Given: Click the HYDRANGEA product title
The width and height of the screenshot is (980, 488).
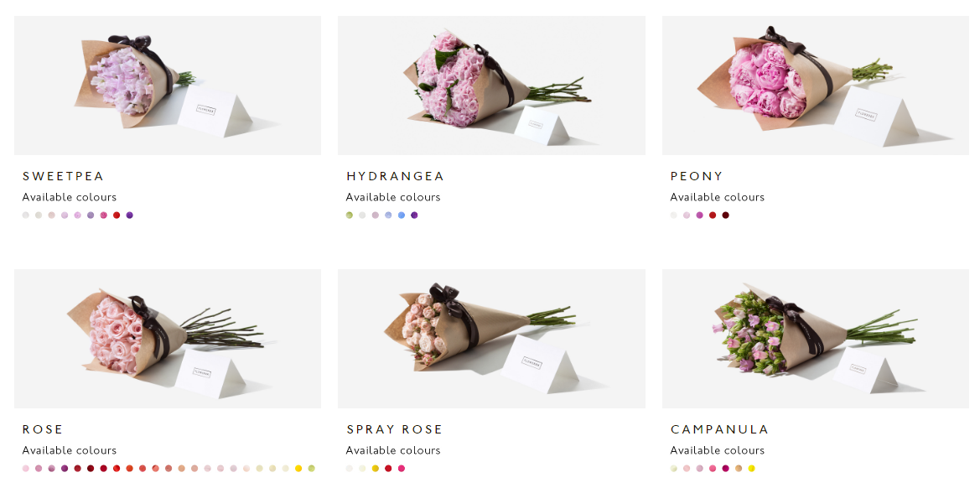Looking at the screenshot, I should 395,176.
